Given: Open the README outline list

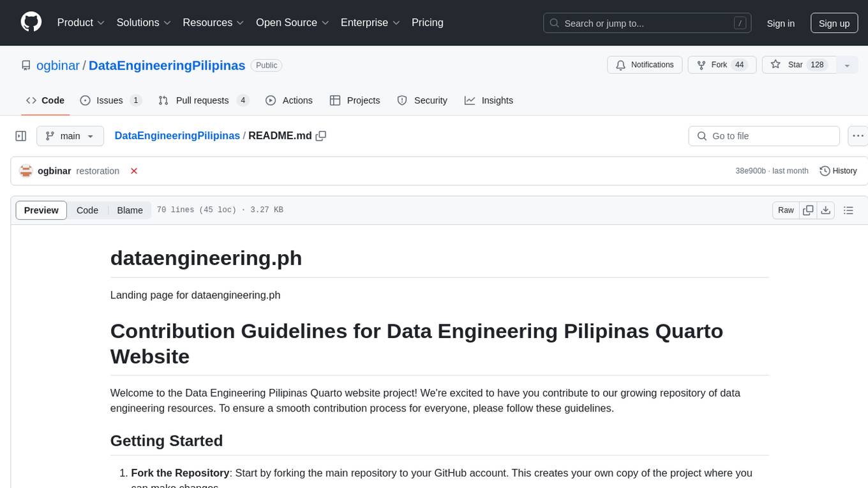Looking at the screenshot, I should pos(849,210).
